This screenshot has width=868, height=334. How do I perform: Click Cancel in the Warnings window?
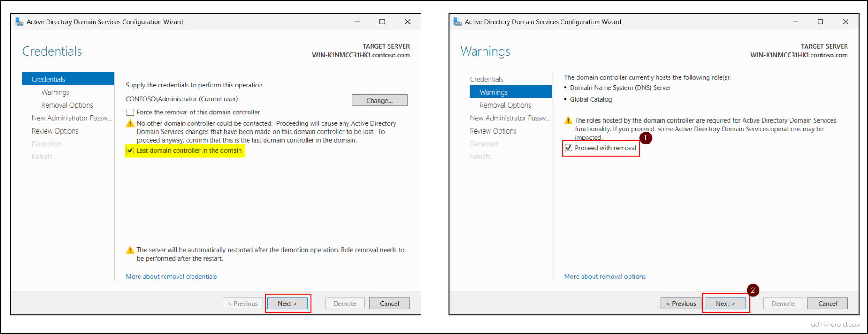(827, 303)
